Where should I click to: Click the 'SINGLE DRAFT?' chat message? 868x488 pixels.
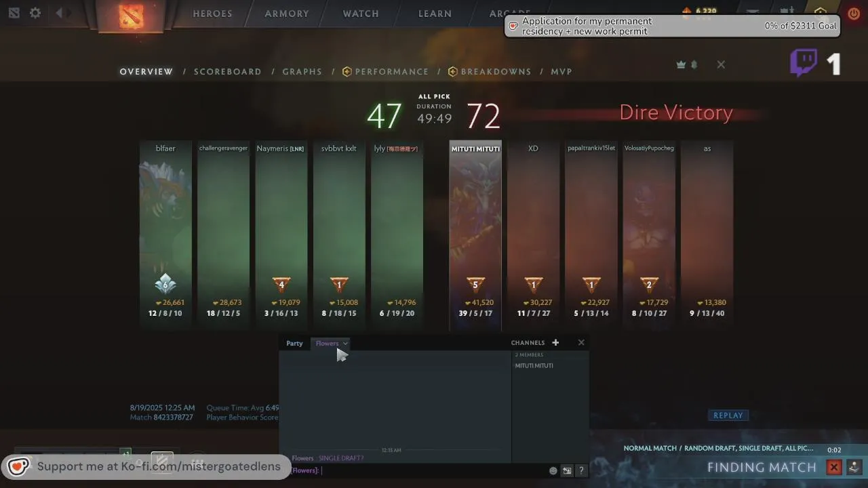[341, 458]
